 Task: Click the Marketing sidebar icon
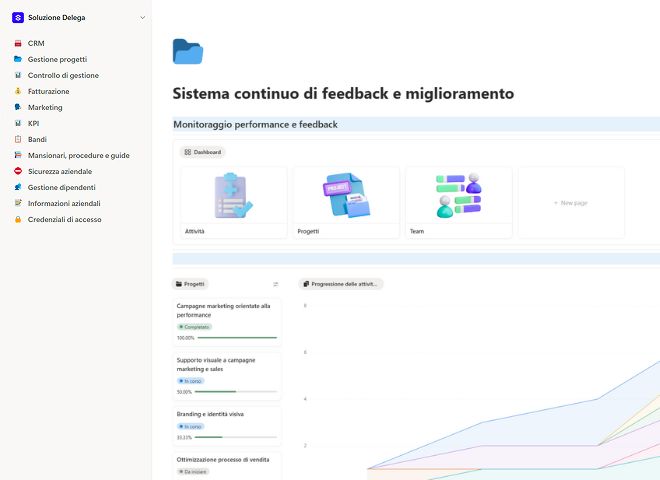click(x=18, y=107)
